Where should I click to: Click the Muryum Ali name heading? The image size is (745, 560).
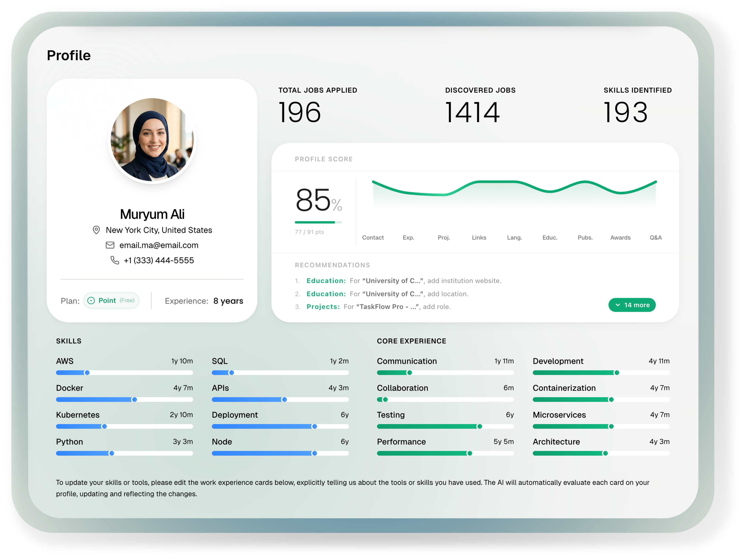click(x=152, y=214)
